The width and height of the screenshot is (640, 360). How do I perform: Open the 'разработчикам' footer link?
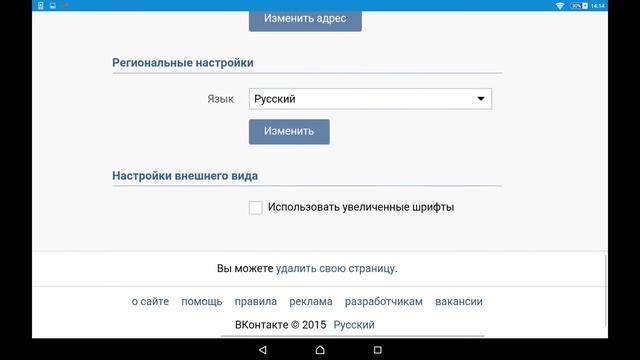(384, 302)
